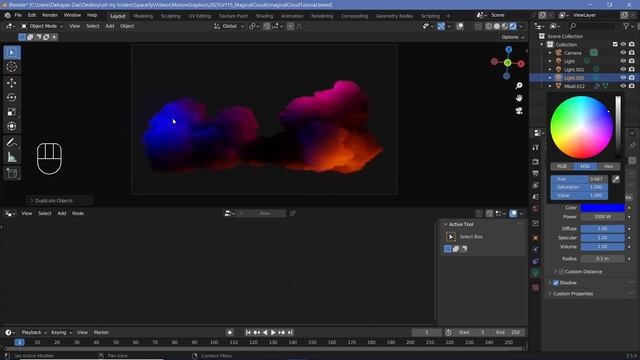Select the Rotate tool
640x360 pixels.
pyautogui.click(x=12, y=98)
